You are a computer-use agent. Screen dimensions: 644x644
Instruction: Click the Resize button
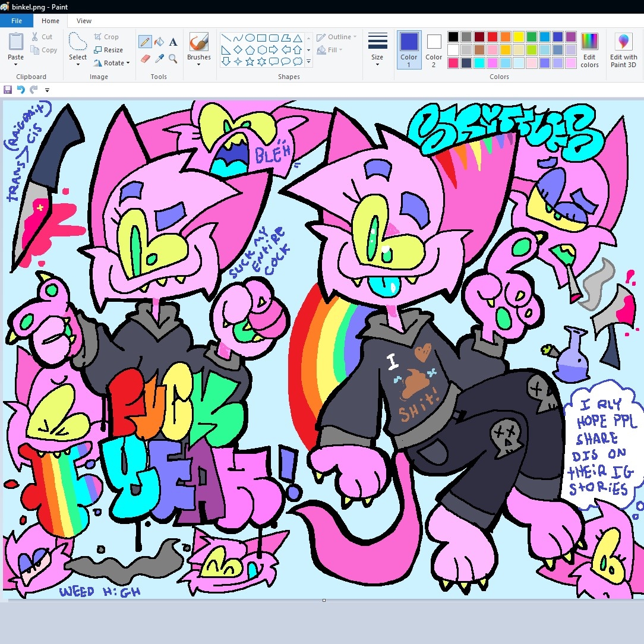(x=109, y=50)
